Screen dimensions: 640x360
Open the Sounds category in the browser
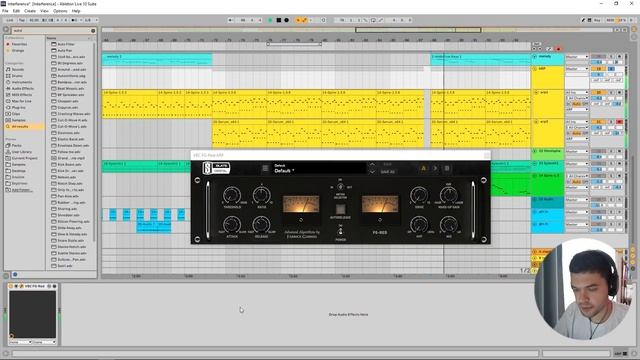pyautogui.click(x=18, y=69)
